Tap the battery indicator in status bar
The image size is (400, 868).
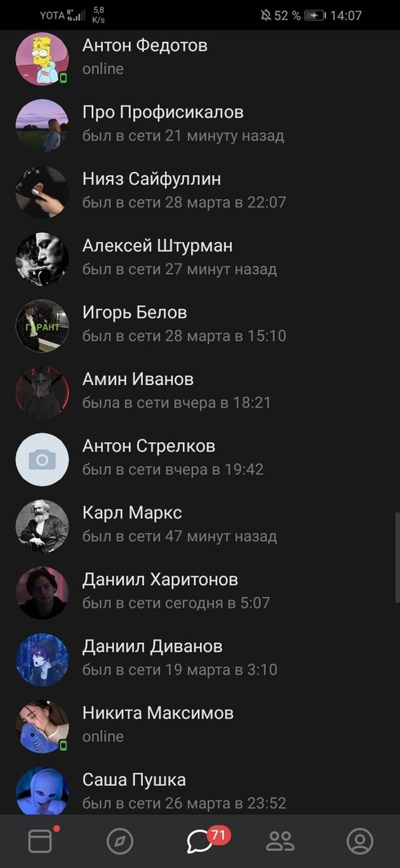316,15
